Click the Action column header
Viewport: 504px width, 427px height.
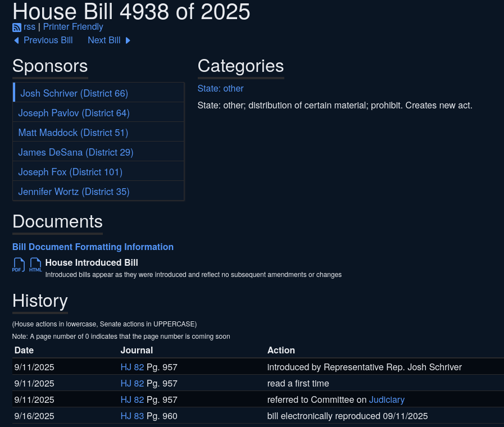coord(281,350)
